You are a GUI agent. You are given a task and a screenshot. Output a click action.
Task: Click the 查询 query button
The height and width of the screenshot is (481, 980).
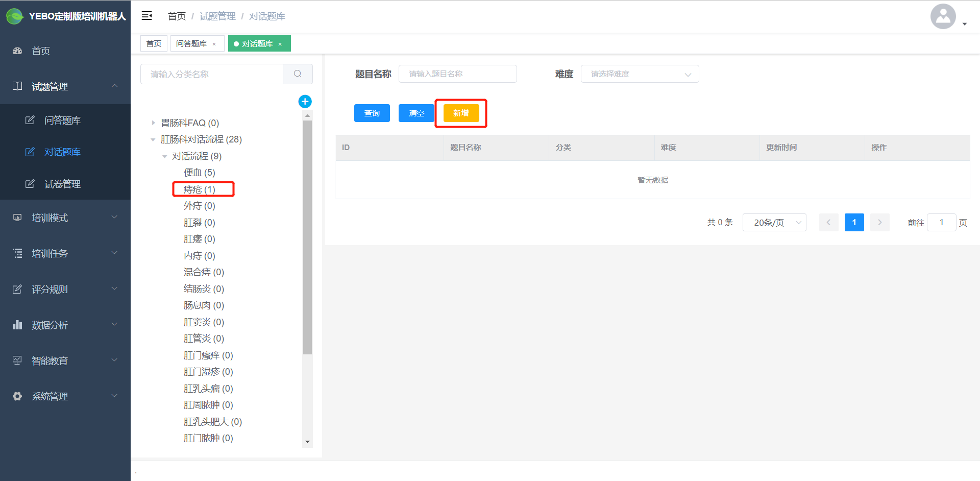pyautogui.click(x=372, y=113)
